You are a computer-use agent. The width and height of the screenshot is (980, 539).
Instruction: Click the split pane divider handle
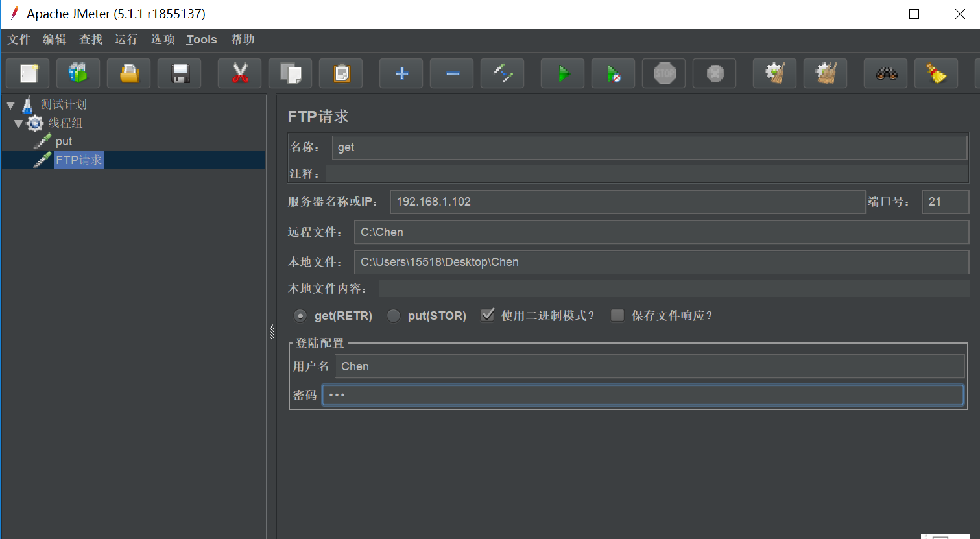pyautogui.click(x=272, y=332)
